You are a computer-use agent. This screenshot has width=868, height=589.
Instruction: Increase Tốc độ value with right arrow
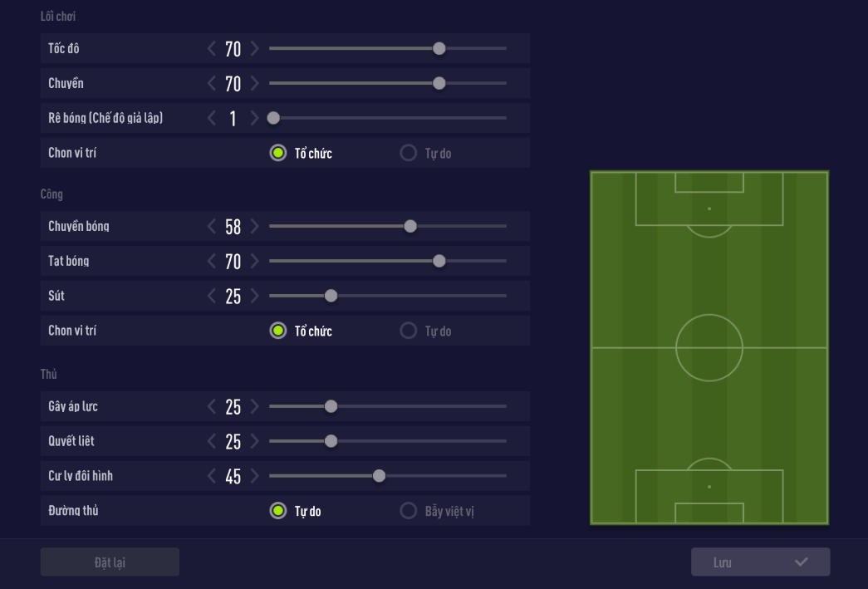tap(254, 49)
